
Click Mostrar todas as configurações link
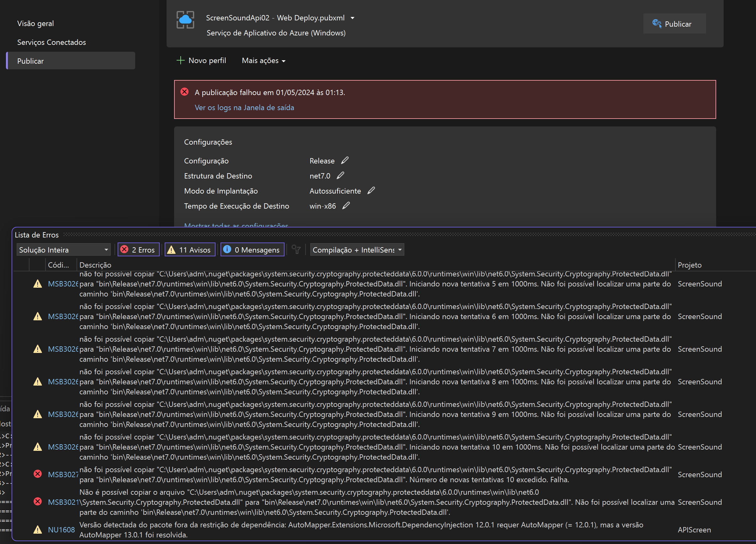point(236,225)
